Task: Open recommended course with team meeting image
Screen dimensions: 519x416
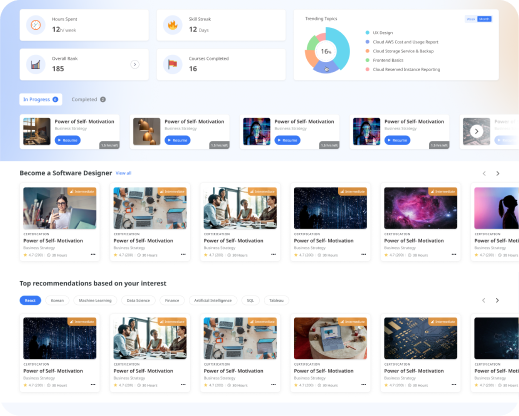Action: point(150,338)
